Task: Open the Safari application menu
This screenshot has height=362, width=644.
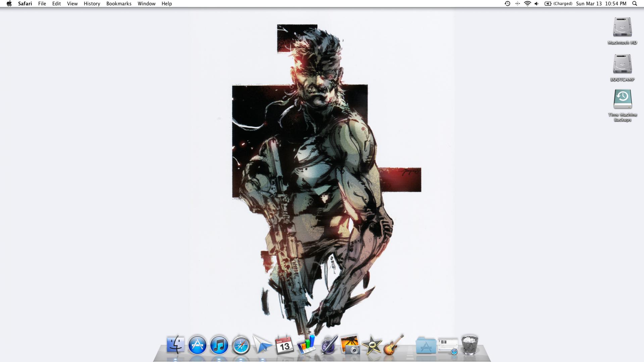Action: point(25,4)
